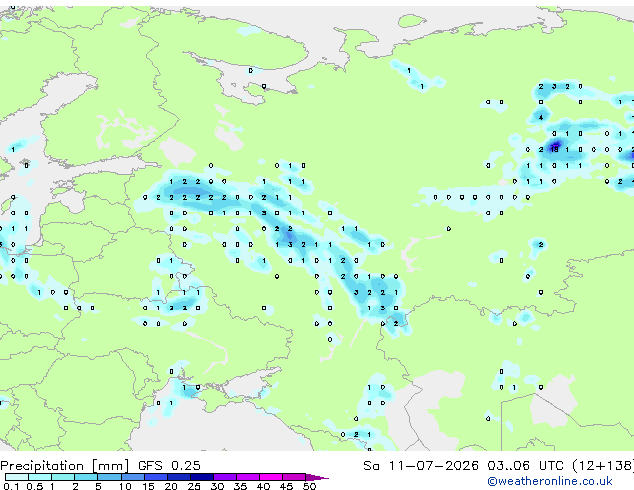Click the "4" precipitation value on map
This screenshot has height=490, width=634.
tap(541, 118)
